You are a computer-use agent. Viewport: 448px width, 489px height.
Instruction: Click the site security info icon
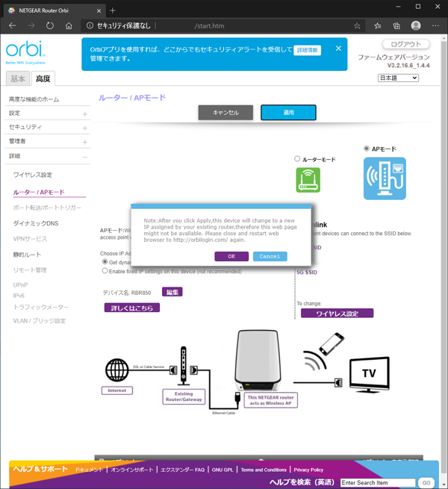point(90,25)
